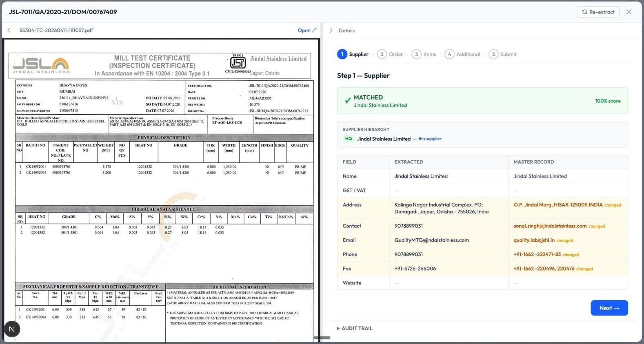This screenshot has width=644, height=344.
Task: Click the EXTRACTED column header
Action: click(x=409, y=162)
